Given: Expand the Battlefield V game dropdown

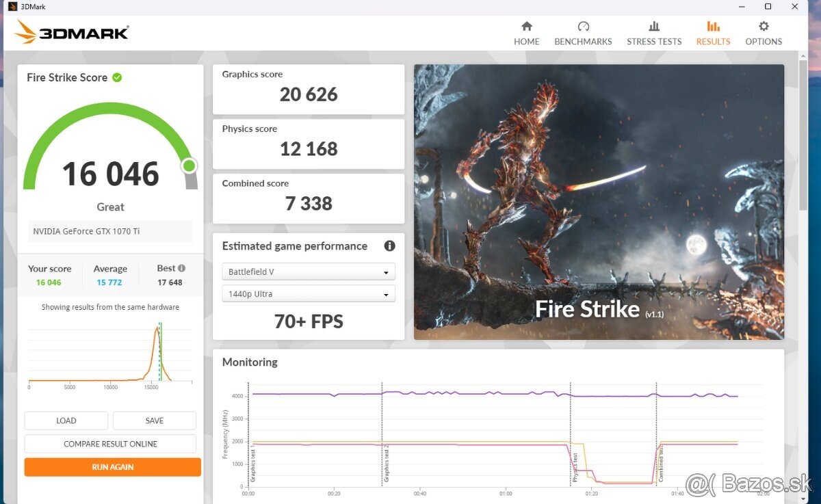Looking at the screenshot, I should (x=309, y=272).
